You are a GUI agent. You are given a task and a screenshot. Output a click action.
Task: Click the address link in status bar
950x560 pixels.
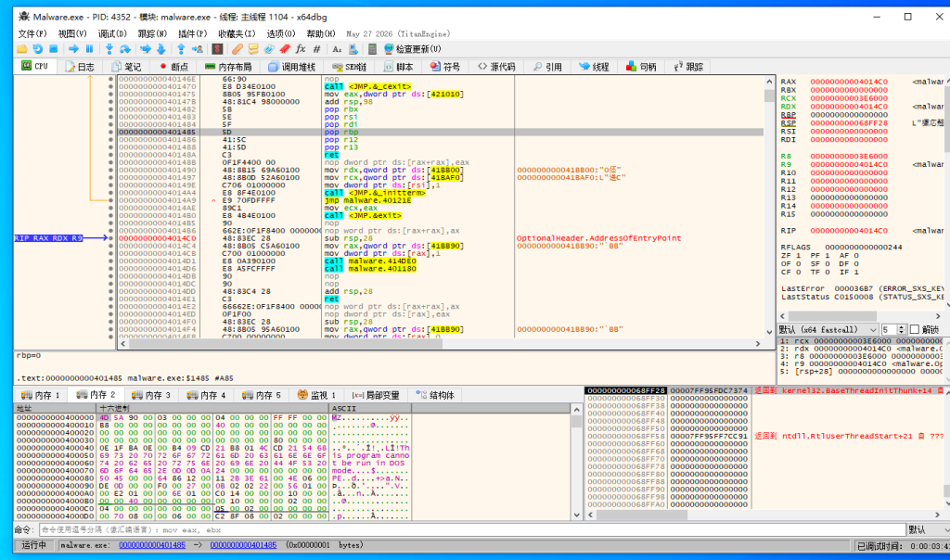pos(152,545)
